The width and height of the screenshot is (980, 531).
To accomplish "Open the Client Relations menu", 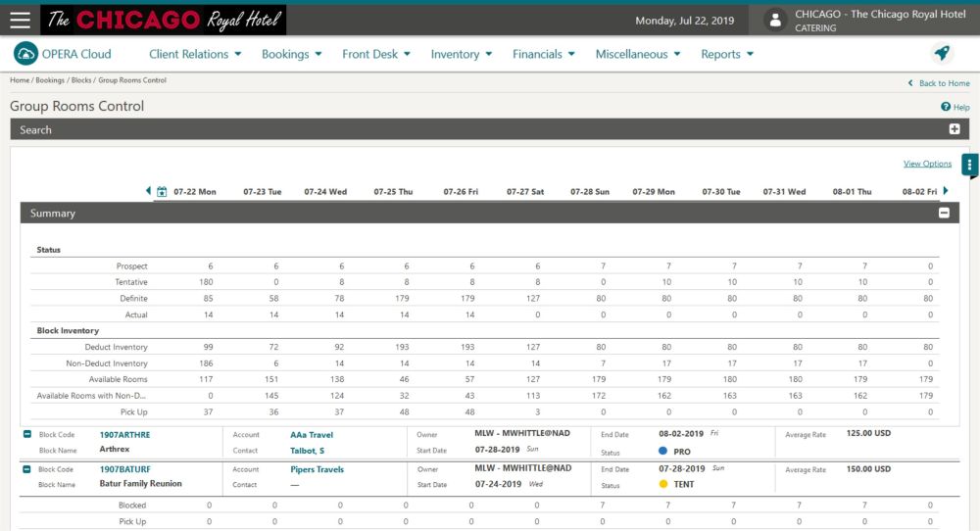I will [195, 54].
